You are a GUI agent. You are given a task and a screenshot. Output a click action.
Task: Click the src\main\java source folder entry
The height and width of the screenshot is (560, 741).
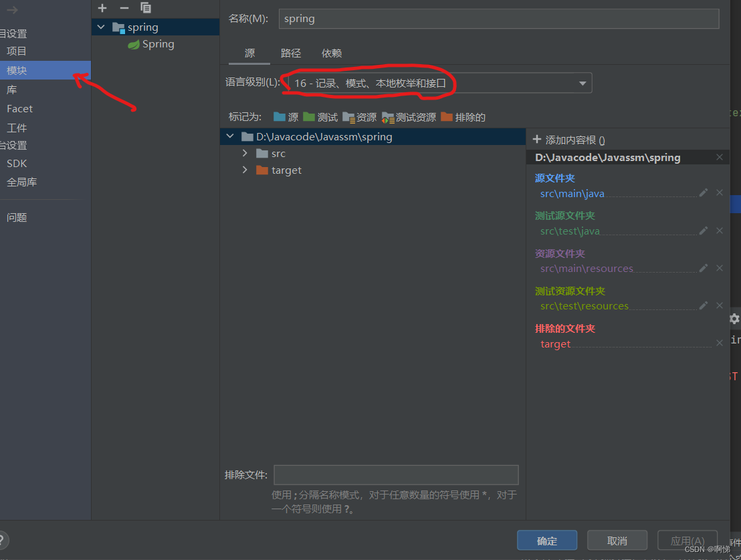(572, 194)
